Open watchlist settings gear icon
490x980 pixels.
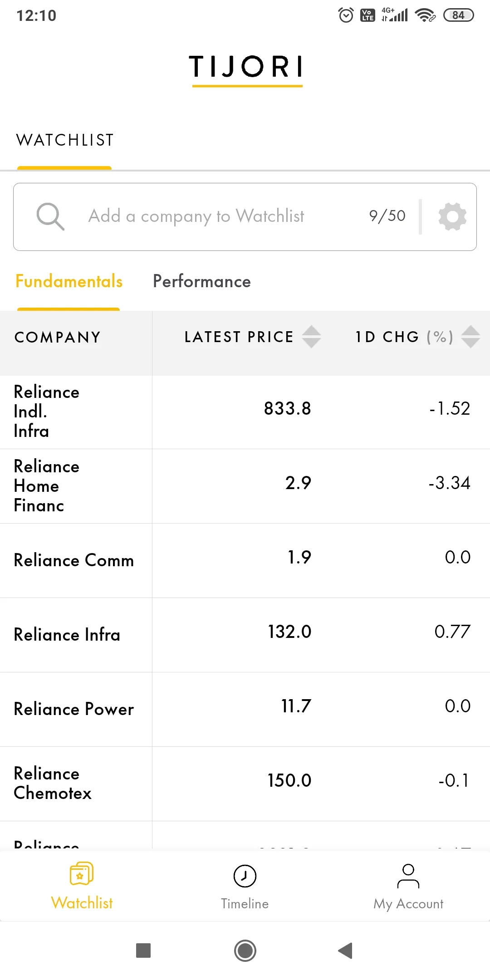452,216
